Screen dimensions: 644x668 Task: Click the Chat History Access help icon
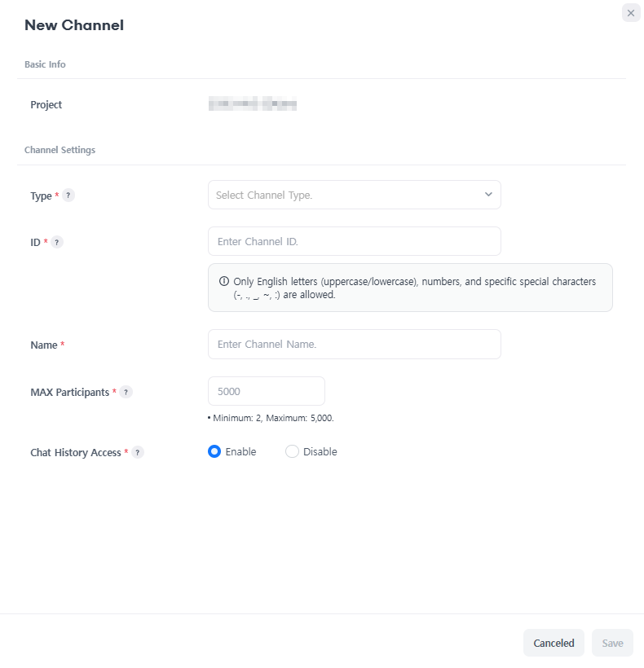coord(138,452)
